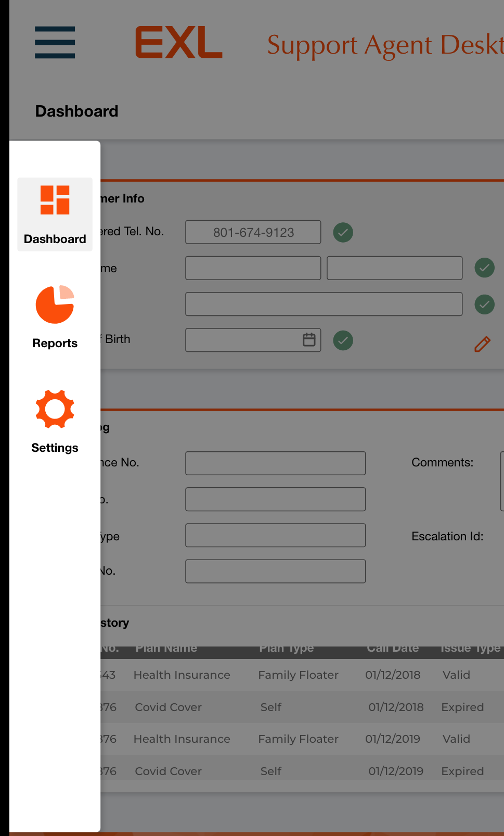Click the EXL logo
This screenshot has height=836, width=504.
[178, 43]
